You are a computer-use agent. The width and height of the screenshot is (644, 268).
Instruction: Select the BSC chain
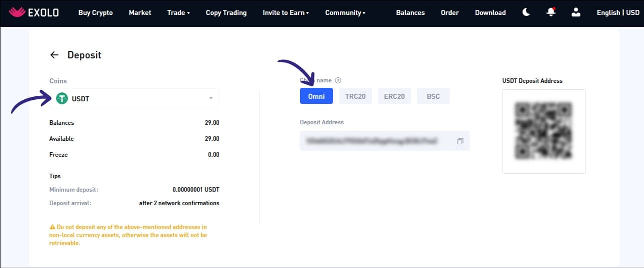click(433, 96)
